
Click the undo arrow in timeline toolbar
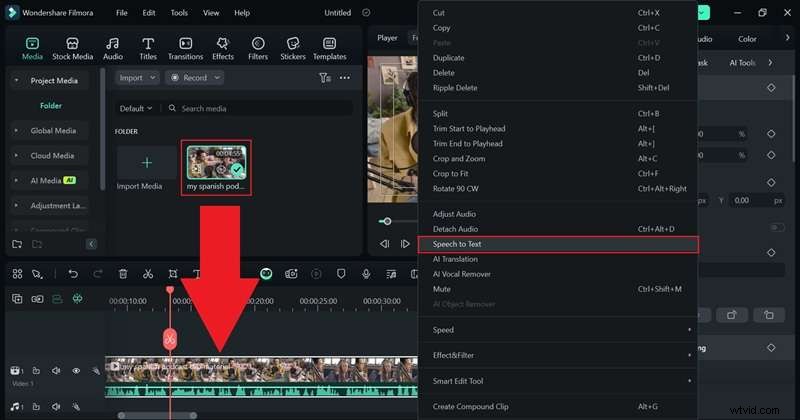[73, 273]
